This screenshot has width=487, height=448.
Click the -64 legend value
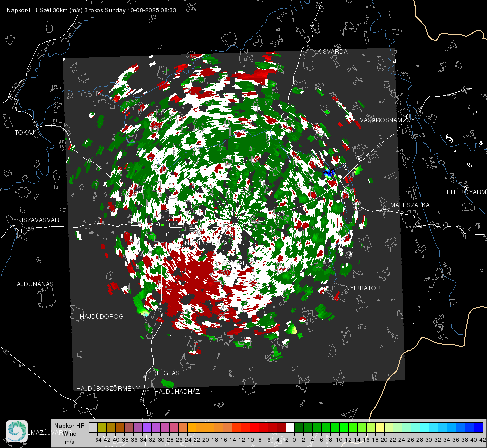(97, 440)
